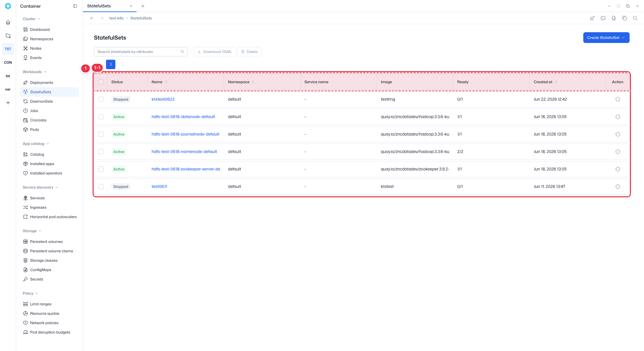The image size is (644, 351).
Task: Add new cluster with plus icon in rail
Action: [8, 103]
